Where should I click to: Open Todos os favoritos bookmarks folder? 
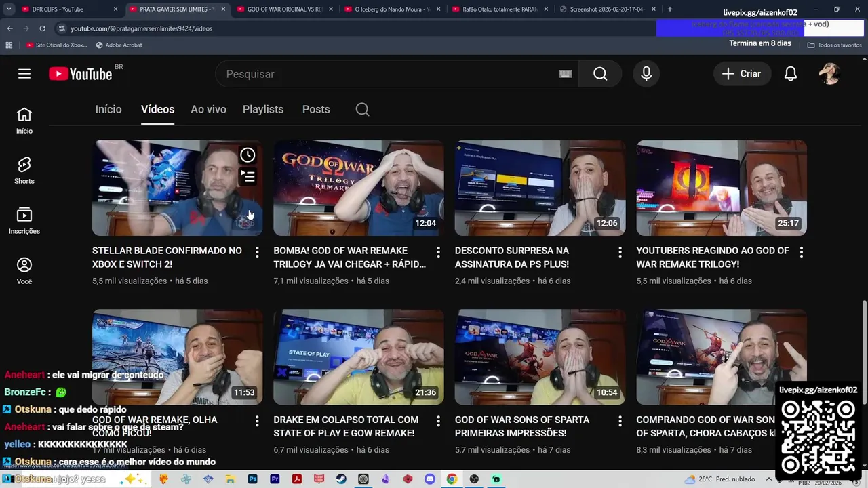pyautogui.click(x=835, y=45)
